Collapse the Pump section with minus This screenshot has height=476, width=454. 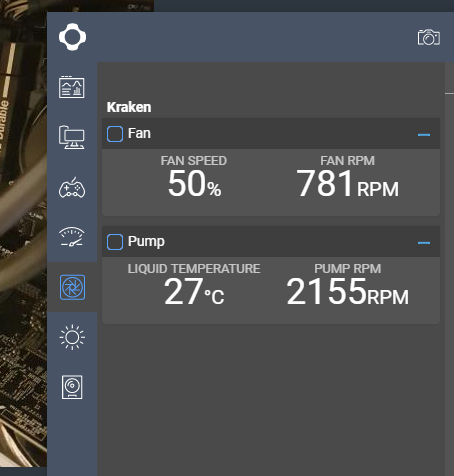424,243
